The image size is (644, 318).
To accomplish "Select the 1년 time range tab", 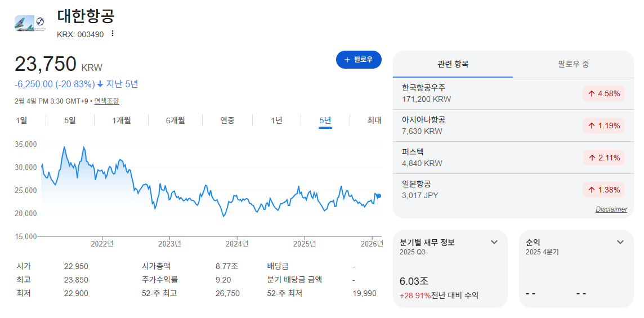I will 276,120.
